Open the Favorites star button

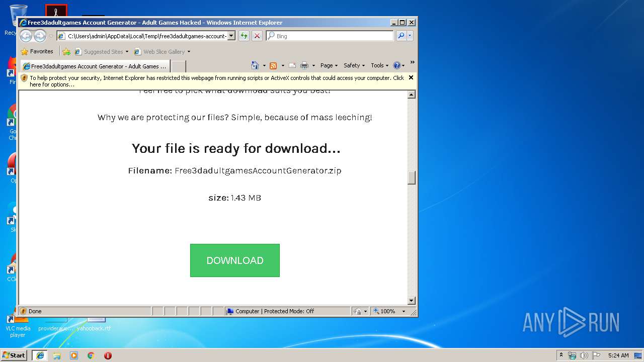click(x=37, y=51)
